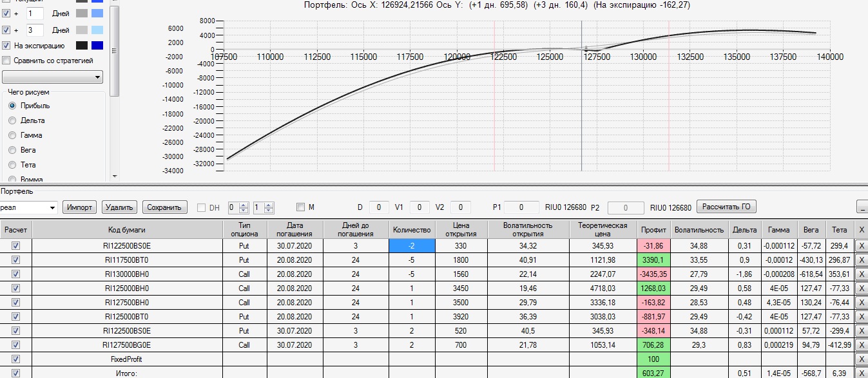Delete RI130000BH0 row using X button

tap(862, 274)
